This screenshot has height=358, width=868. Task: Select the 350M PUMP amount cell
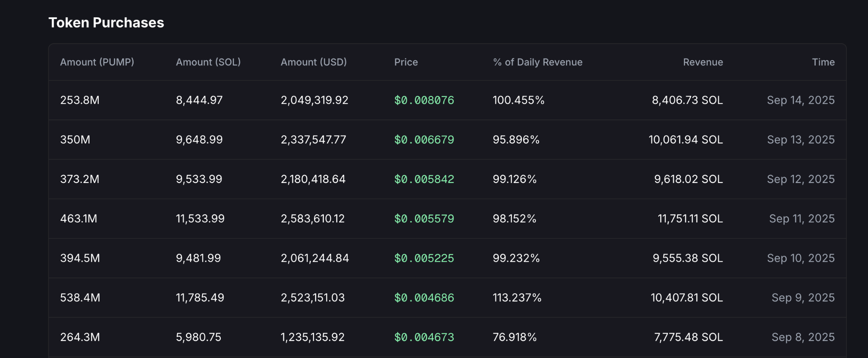tap(75, 140)
